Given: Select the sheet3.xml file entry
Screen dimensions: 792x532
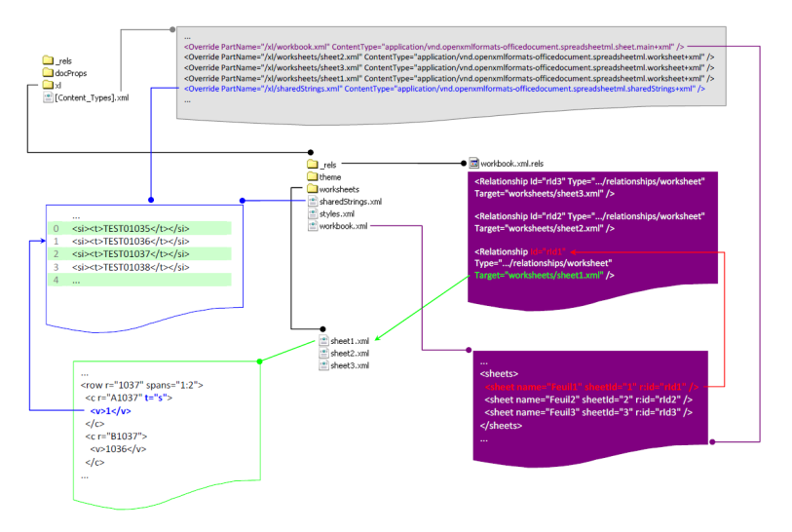Looking at the screenshot, I should pos(349,365).
